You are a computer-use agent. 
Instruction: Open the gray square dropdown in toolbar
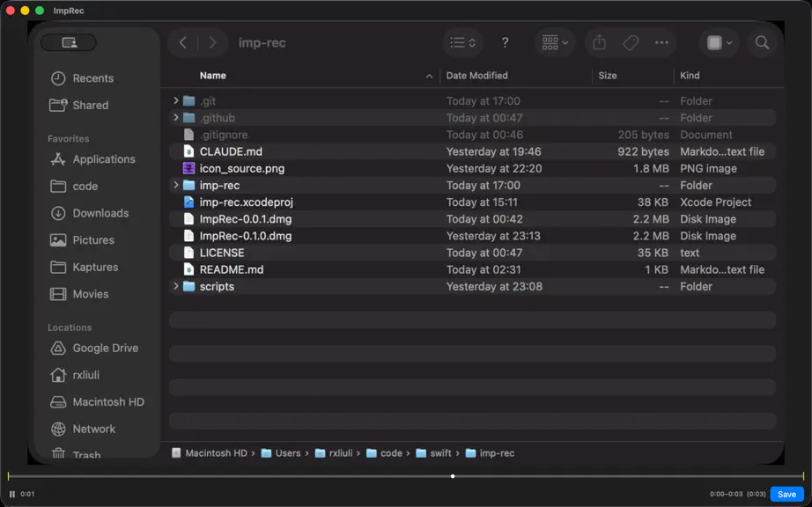tap(720, 42)
